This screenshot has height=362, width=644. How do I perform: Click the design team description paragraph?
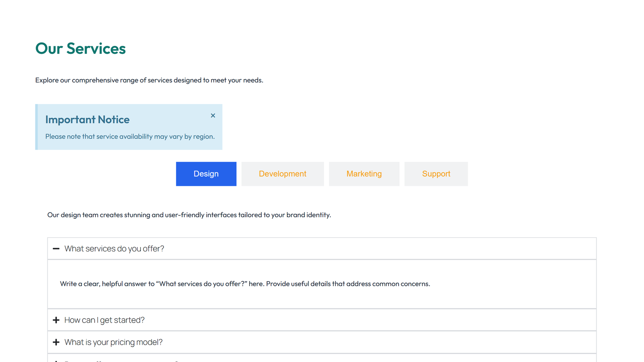pyautogui.click(x=189, y=215)
